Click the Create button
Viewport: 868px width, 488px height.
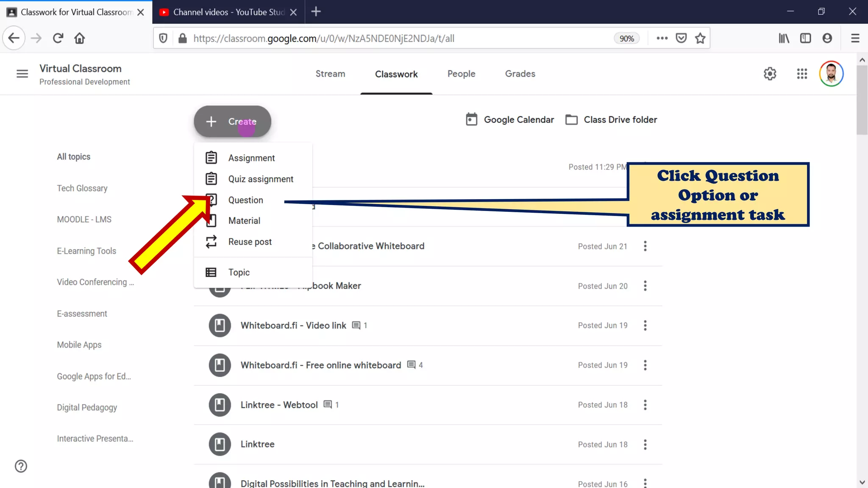click(232, 122)
